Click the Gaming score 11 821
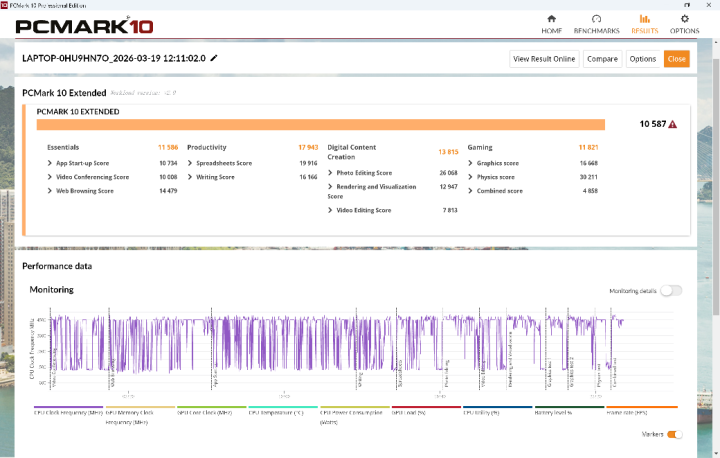This screenshot has height=458, width=720. click(588, 147)
